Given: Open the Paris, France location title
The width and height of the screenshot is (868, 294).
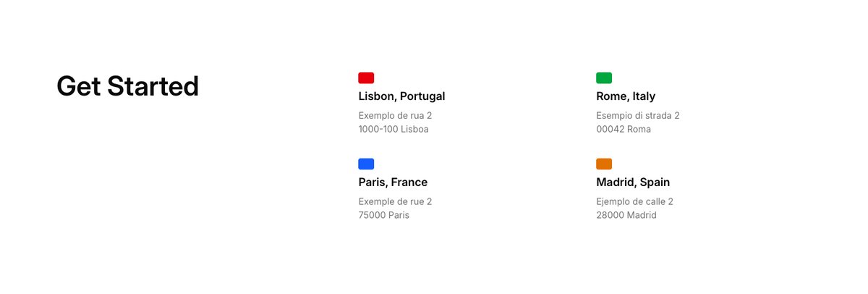Looking at the screenshot, I should tap(393, 182).
